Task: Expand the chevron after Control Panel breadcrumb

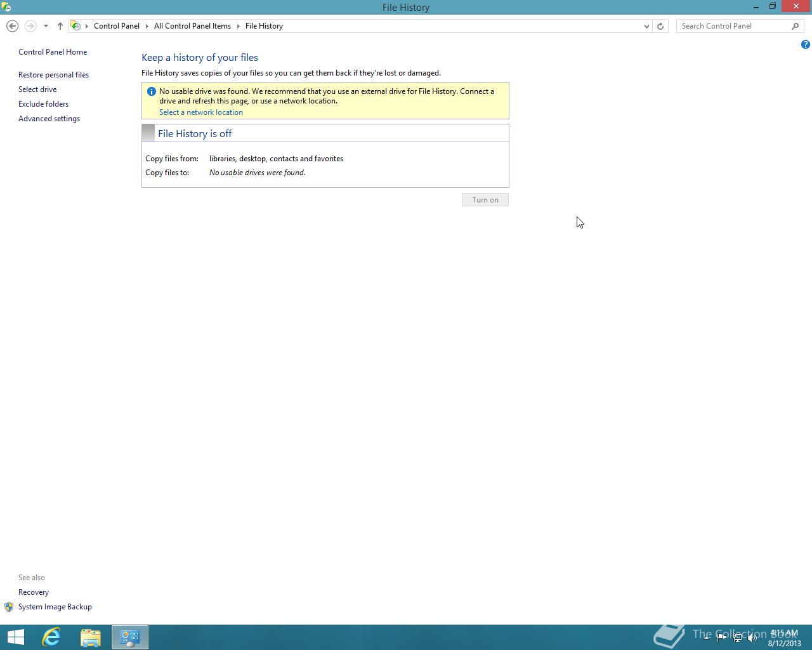Action: point(147,26)
